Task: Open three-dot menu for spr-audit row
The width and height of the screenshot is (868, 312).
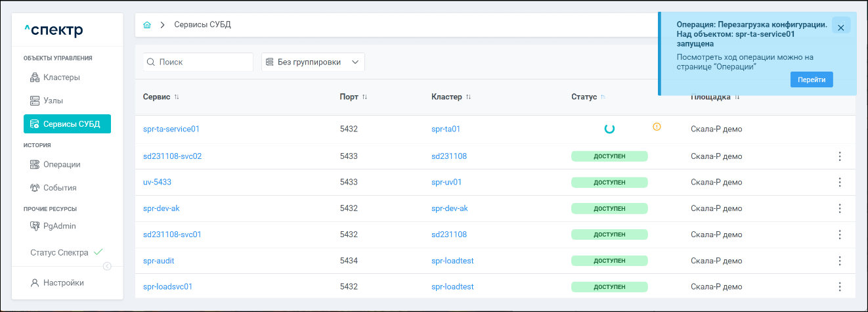Action: pyautogui.click(x=839, y=261)
